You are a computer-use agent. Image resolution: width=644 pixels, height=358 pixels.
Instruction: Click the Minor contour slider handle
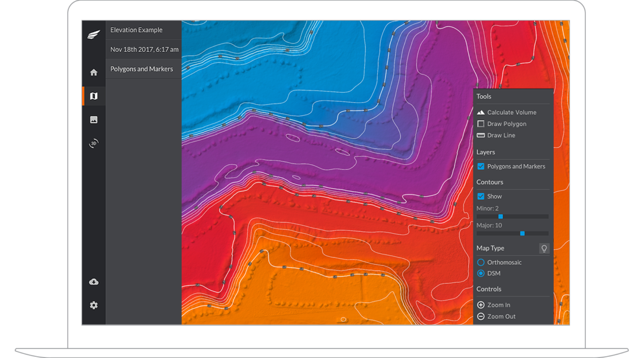coord(501,216)
